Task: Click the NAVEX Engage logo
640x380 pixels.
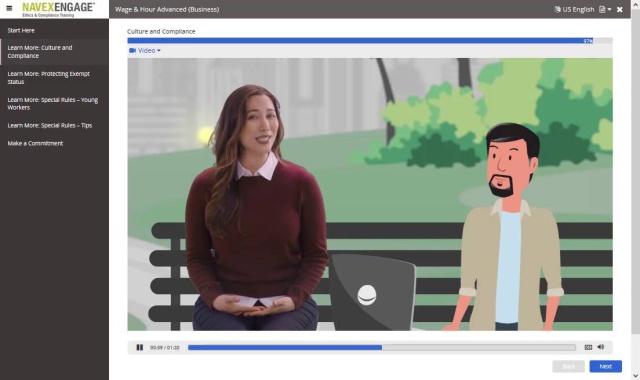Action: pyautogui.click(x=58, y=9)
